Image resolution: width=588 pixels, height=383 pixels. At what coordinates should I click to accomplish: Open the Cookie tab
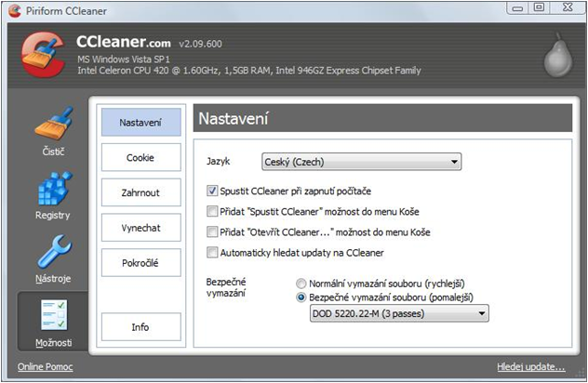[x=141, y=157]
